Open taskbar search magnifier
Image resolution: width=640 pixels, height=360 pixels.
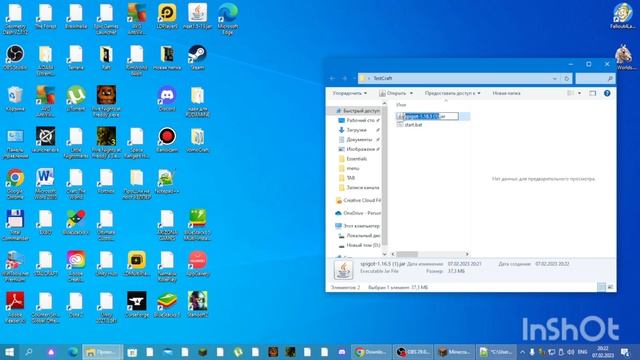[29, 351]
